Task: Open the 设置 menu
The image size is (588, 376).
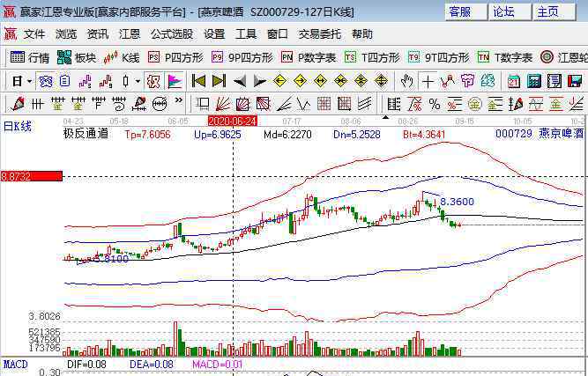Action: 214,34
